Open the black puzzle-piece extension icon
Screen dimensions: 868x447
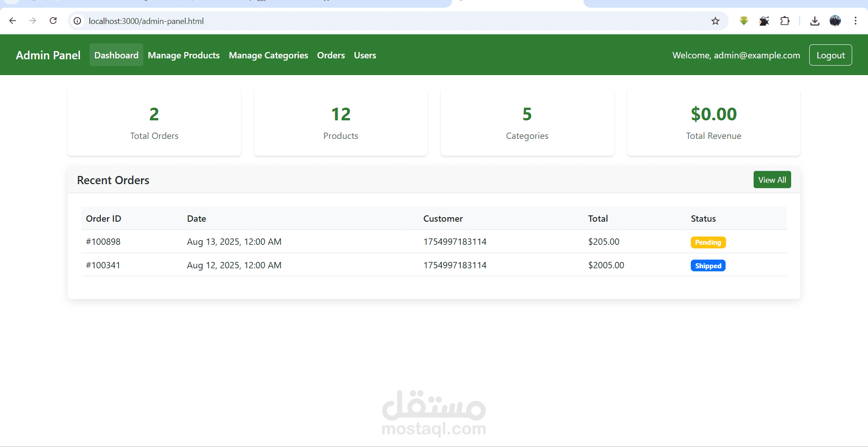pyautogui.click(x=764, y=21)
